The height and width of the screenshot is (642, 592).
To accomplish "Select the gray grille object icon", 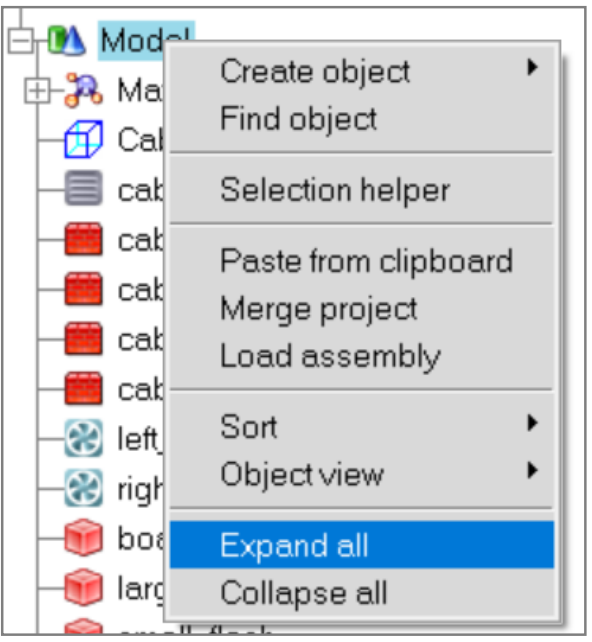I will tap(84, 189).
